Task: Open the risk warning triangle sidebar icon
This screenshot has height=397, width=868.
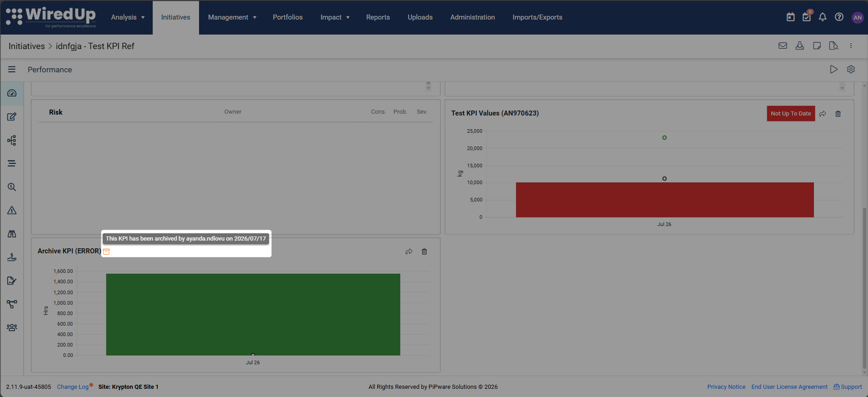Action: [12, 211]
